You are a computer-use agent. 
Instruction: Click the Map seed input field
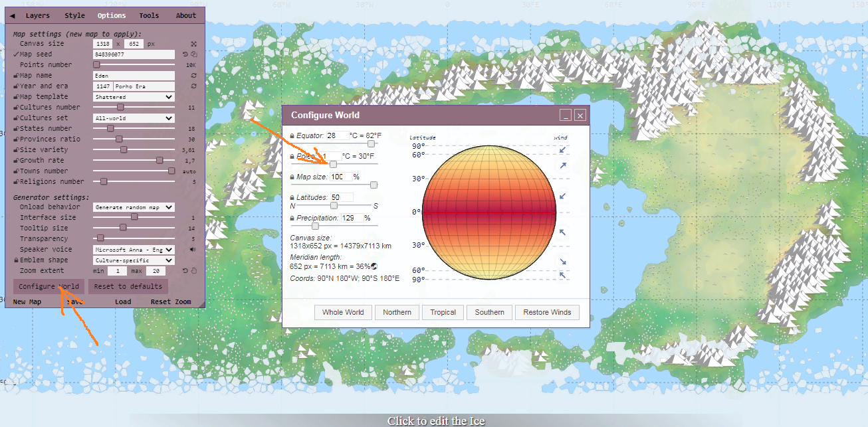(x=134, y=54)
